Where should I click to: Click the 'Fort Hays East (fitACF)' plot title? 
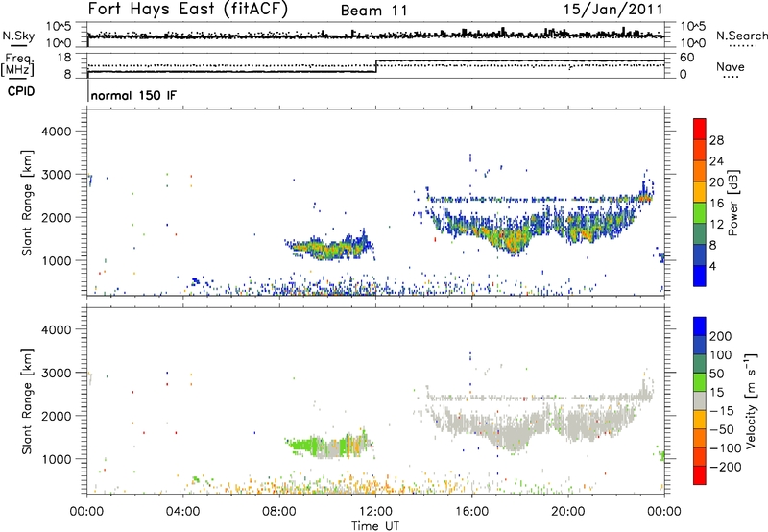pyautogui.click(x=188, y=10)
